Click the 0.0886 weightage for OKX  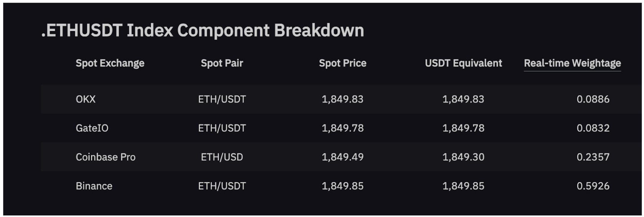pyautogui.click(x=593, y=99)
